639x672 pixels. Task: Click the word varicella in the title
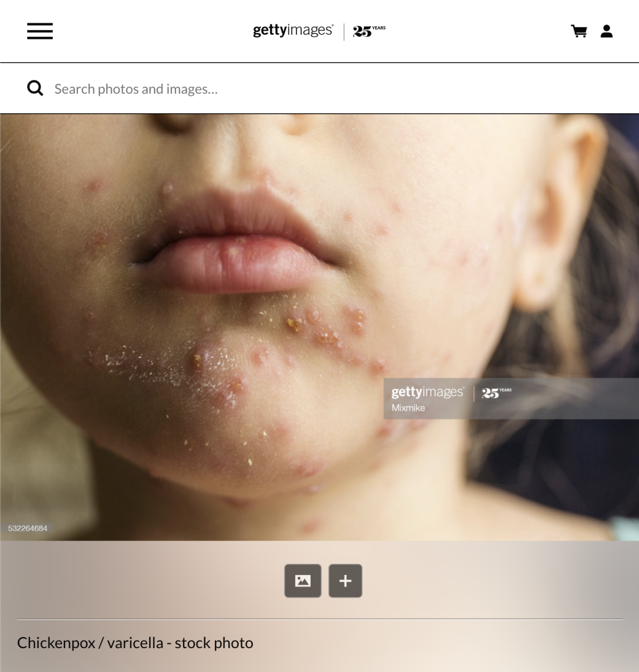(135, 643)
